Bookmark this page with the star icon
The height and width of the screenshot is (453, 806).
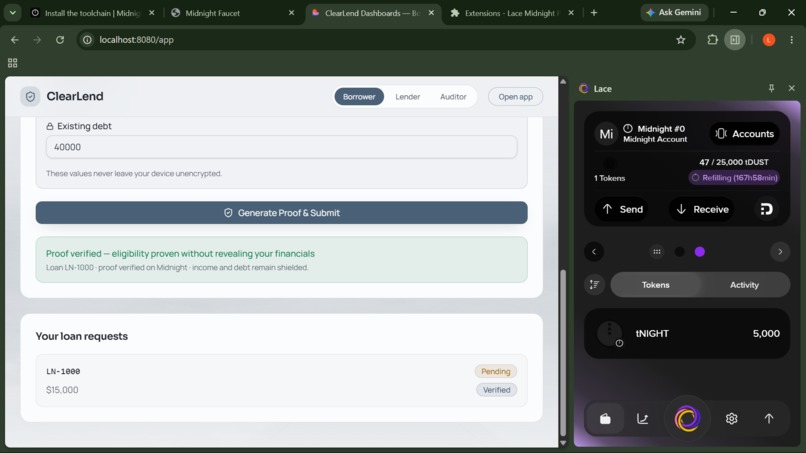681,40
